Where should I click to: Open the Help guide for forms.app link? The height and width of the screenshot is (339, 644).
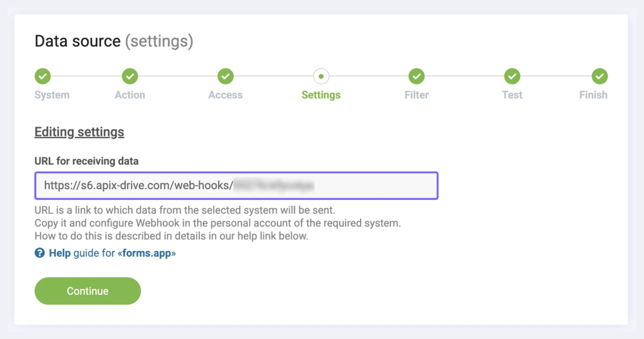coord(112,253)
